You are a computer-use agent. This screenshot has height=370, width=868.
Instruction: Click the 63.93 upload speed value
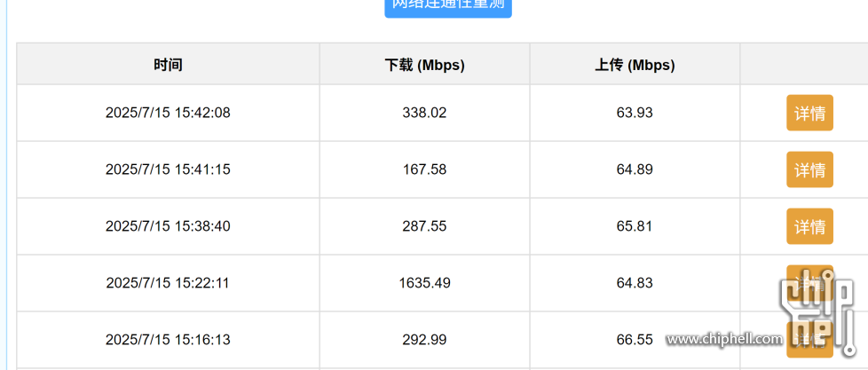(635, 113)
